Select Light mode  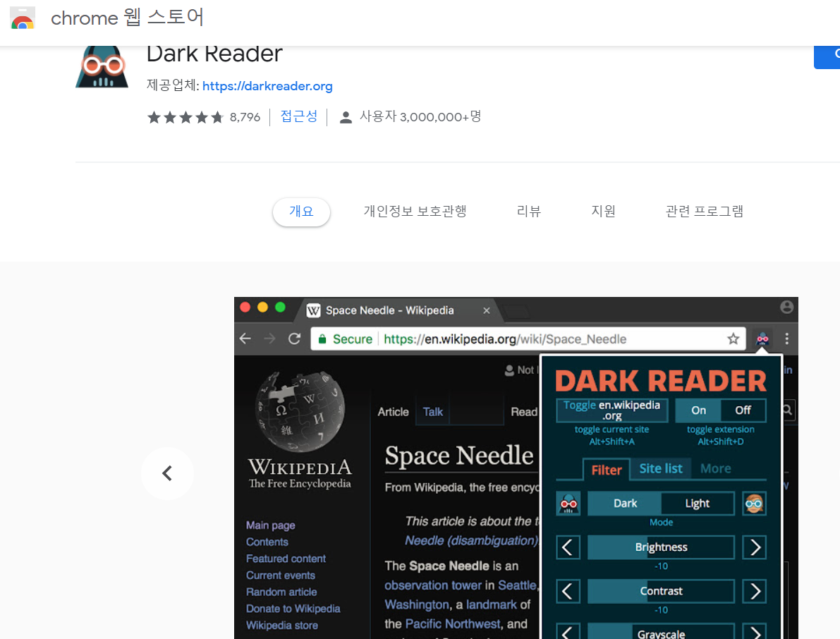pyautogui.click(x=697, y=504)
